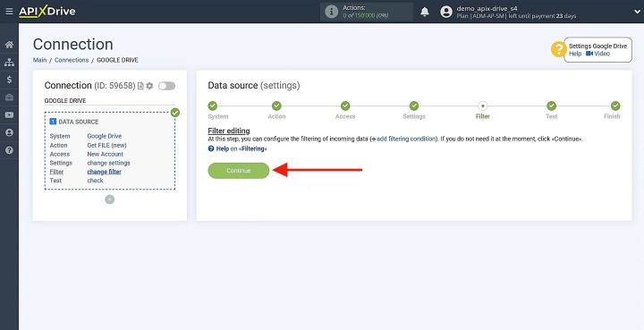Open the connections sitemap sidebar icon
Image resolution: width=644 pixels, height=330 pixels.
click(x=9, y=63)
